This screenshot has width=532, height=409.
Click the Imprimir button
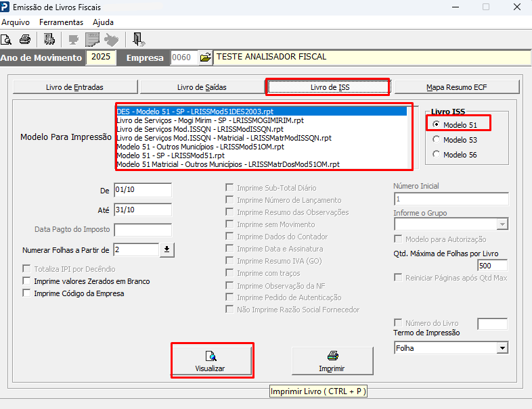pos(332,361)
